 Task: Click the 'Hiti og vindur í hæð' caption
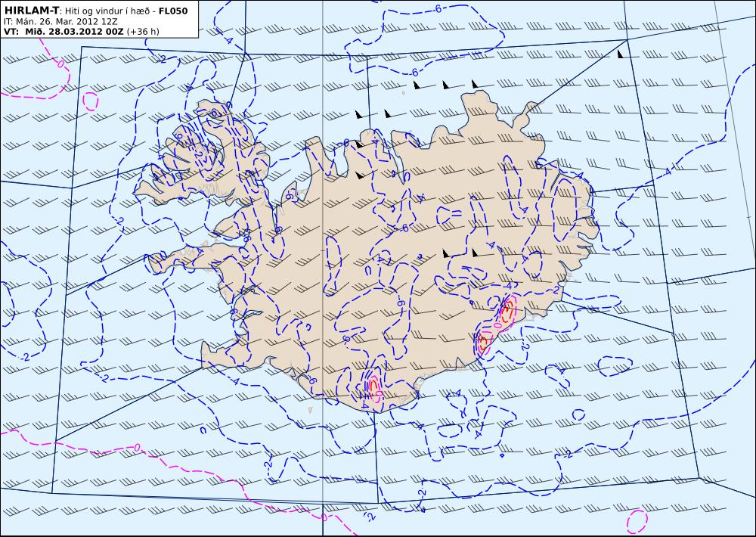[x=107, y=11]
